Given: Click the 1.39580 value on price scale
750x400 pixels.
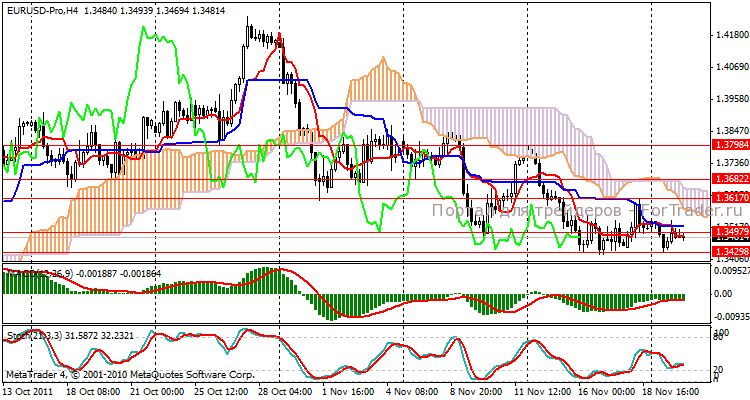Looking at the screenshot, I should tap(729, 99).
